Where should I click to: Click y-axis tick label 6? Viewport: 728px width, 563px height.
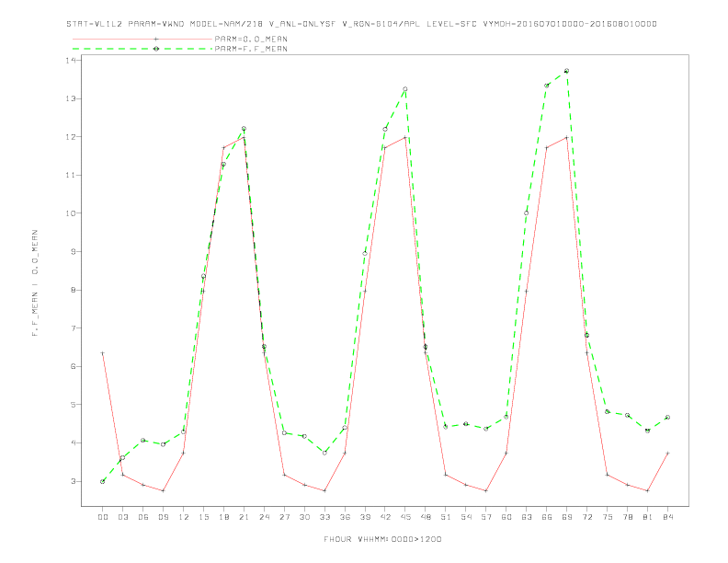(74, 366)
